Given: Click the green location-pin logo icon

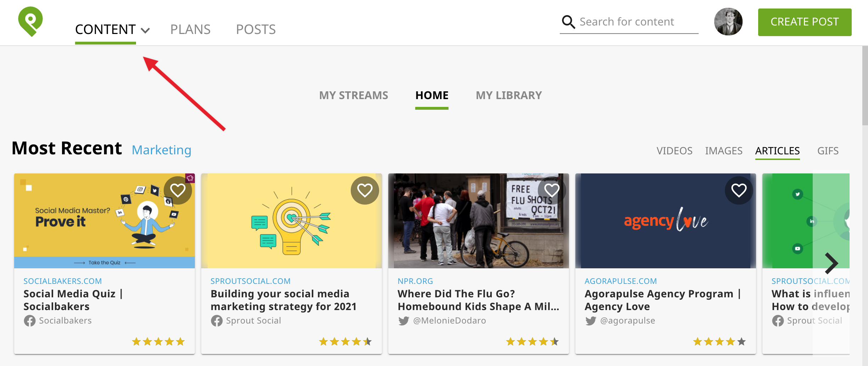Looking at the screenshot, I should (x=30, y=22).
